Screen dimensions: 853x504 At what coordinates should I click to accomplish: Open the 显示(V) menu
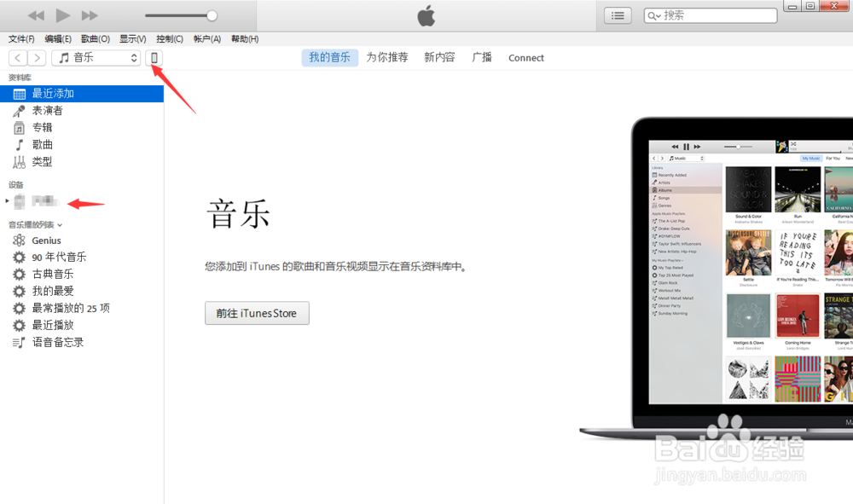133,39
